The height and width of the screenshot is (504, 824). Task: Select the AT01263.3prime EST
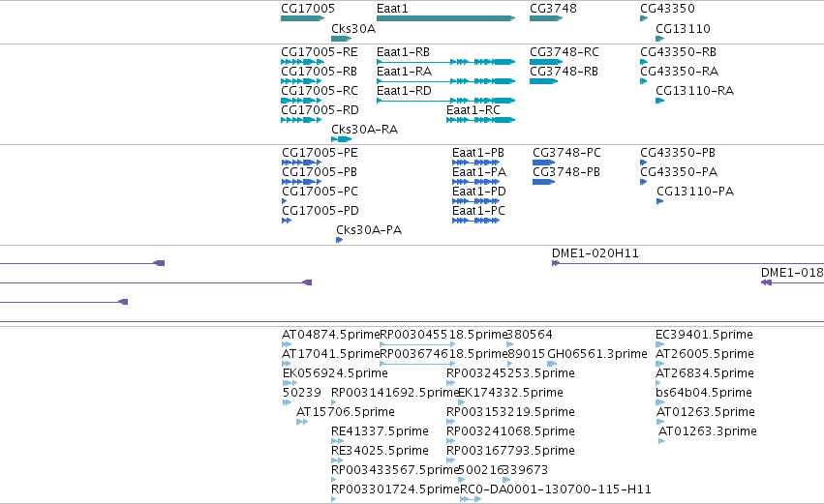(661, 441)
